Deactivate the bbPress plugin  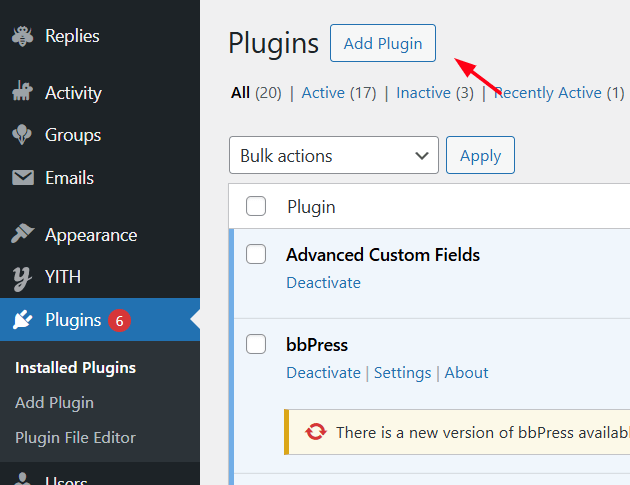coord(323,372)
